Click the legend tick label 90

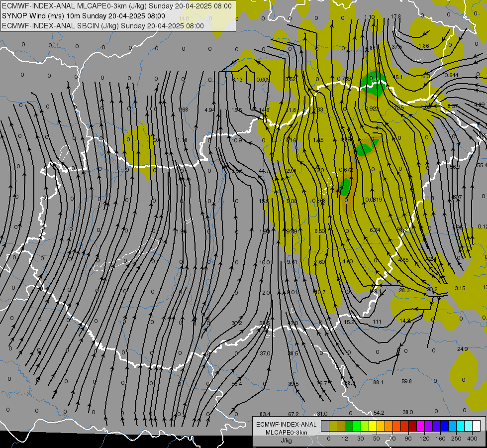pos(408,439)
